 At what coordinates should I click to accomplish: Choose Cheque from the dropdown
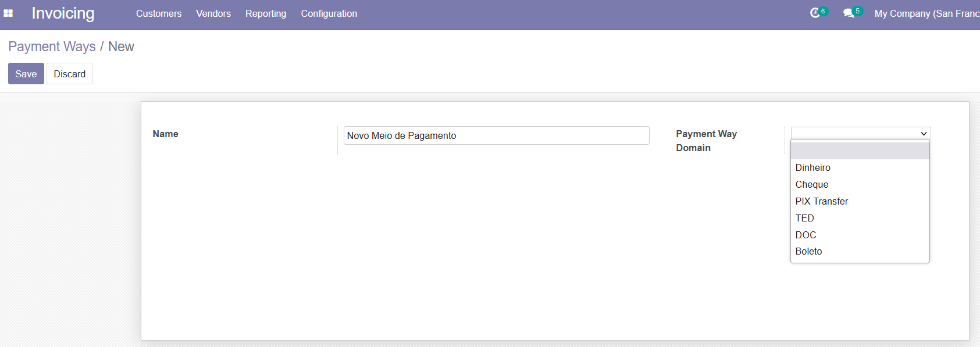[x=860, y=184]
